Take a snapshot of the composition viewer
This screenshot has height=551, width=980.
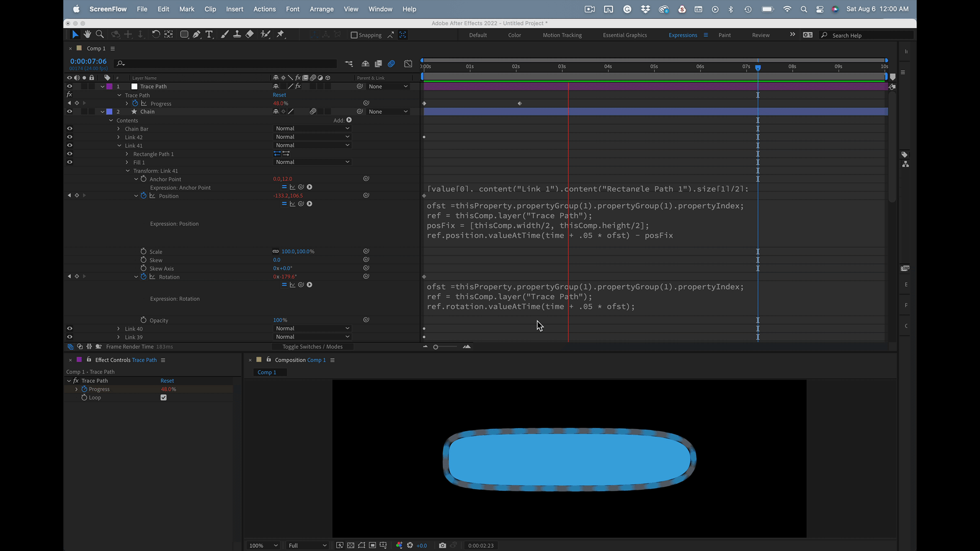(x=443, y=545)
